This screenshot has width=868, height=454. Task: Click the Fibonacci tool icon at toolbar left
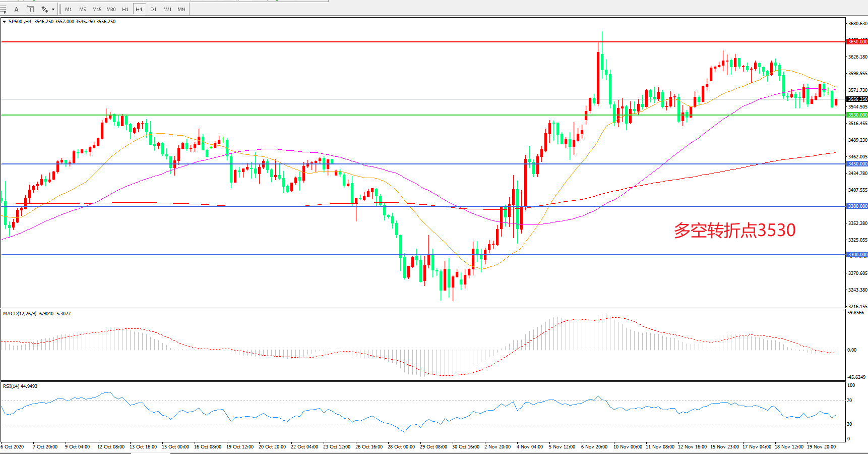click(x=3, y=9)
